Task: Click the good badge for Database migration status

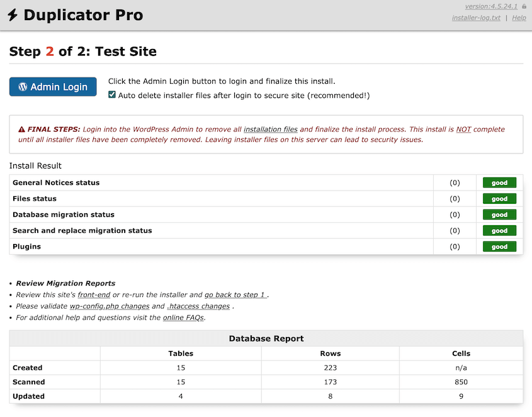Action: coord(499,214)
